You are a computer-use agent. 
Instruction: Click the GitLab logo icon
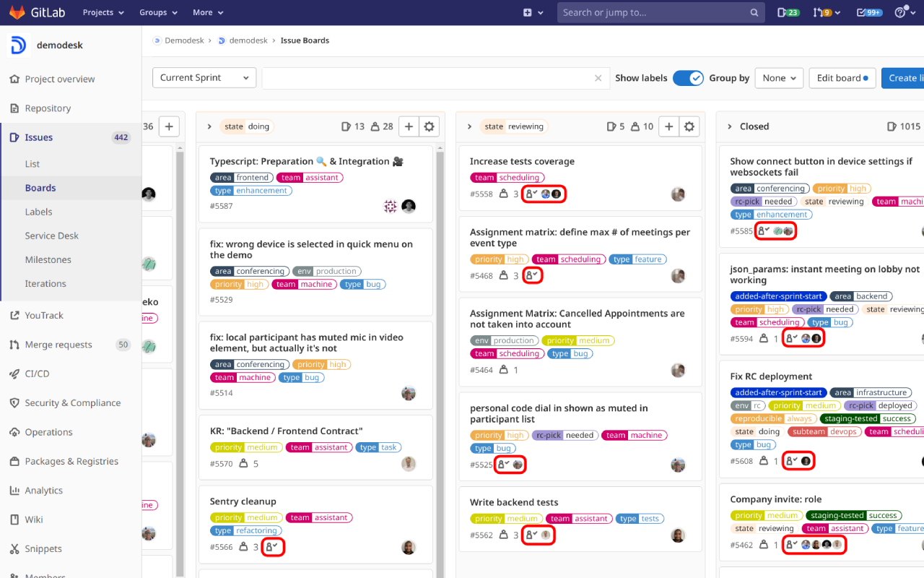17,12
